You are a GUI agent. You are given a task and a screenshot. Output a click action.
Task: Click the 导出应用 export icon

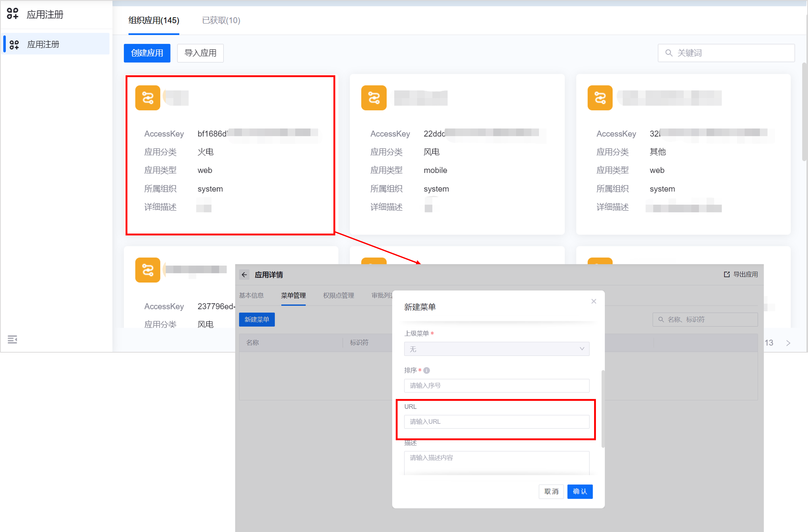click(x=726, y=274)
